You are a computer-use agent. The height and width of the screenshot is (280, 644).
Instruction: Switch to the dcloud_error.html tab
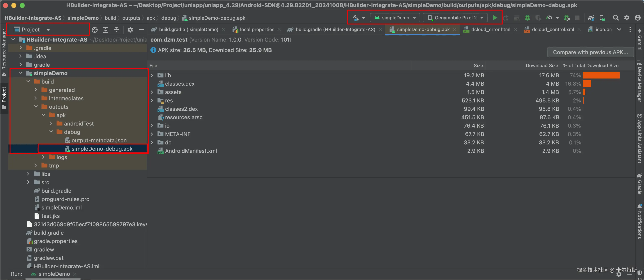pos(490,30)
